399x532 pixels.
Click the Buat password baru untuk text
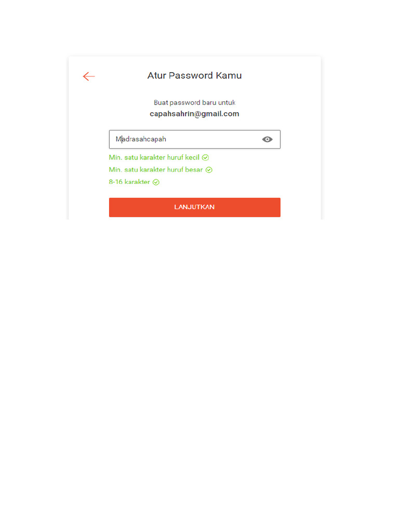[x=194, y=102]
